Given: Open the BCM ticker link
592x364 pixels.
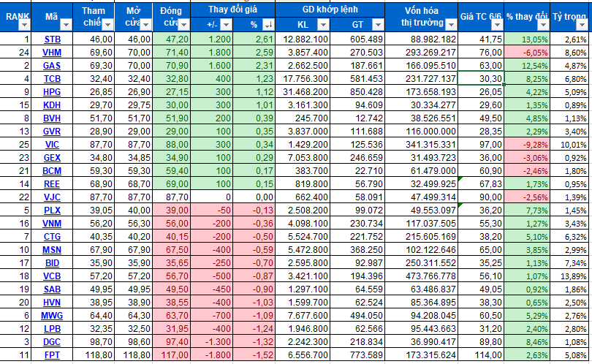Looking at the screenshot, I should [x=52, y=171].
